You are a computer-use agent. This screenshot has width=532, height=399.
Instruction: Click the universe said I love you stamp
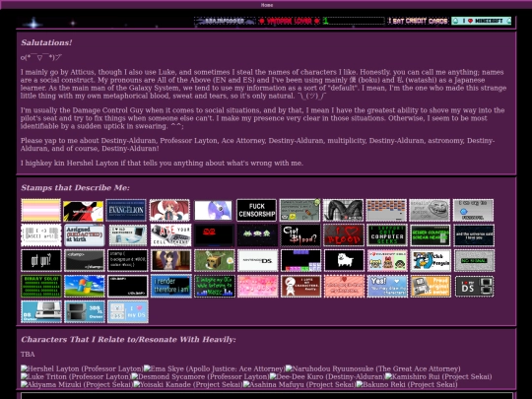point(474,235)
